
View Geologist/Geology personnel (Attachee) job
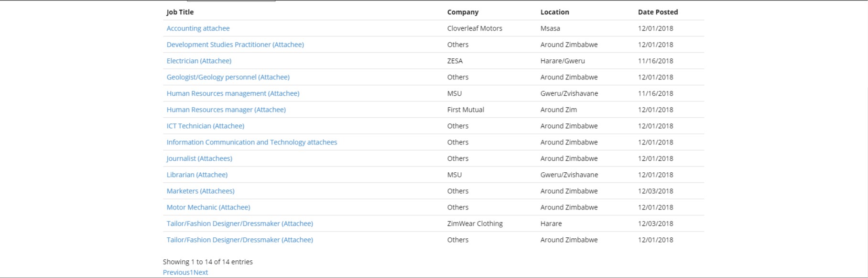pos(228,77)
